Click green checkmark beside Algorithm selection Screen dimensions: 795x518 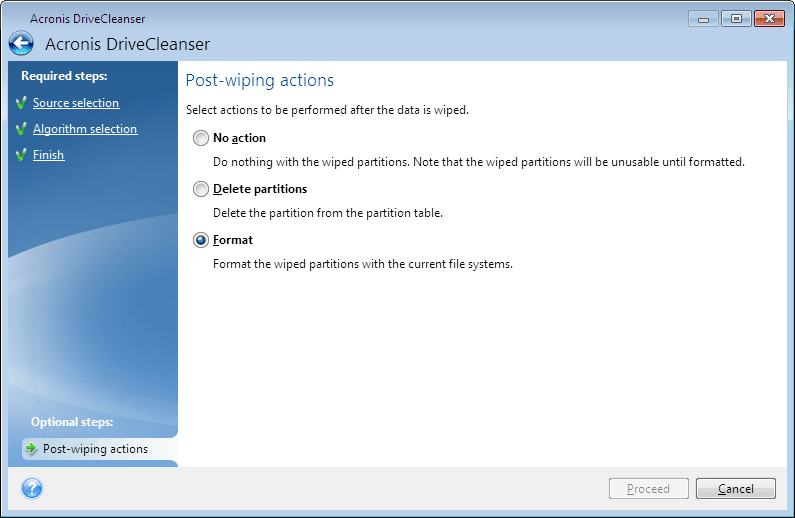21,129
